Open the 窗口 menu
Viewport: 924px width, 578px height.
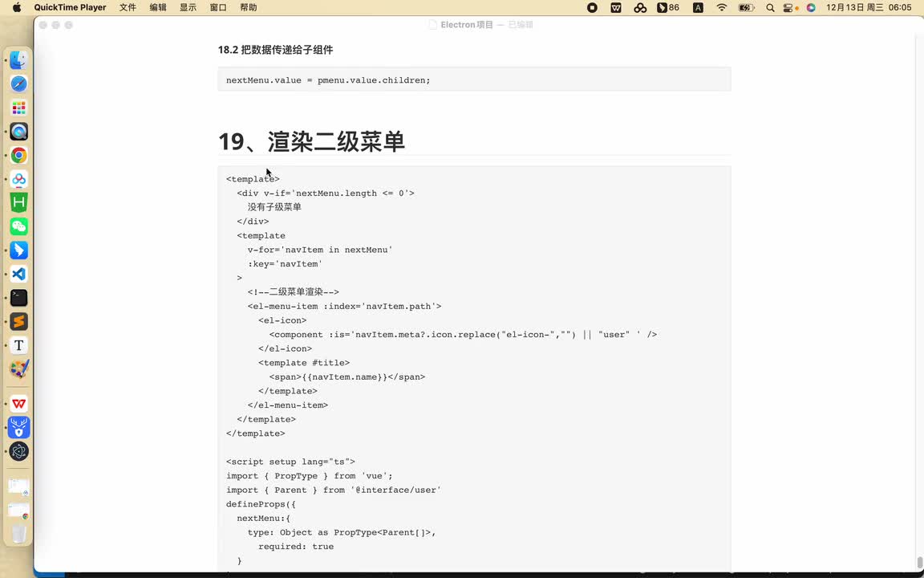pyautogui.click(x=218, y=8)
